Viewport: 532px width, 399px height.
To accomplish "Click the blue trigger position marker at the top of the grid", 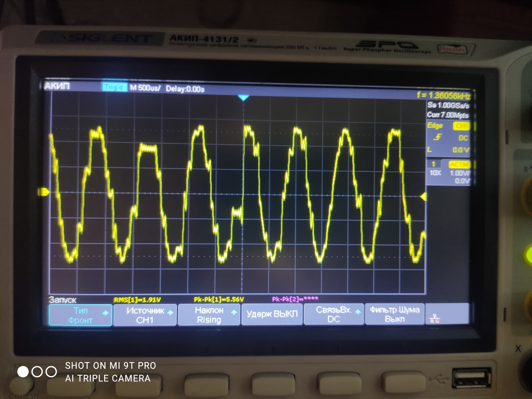I will (x=243, y=98).
